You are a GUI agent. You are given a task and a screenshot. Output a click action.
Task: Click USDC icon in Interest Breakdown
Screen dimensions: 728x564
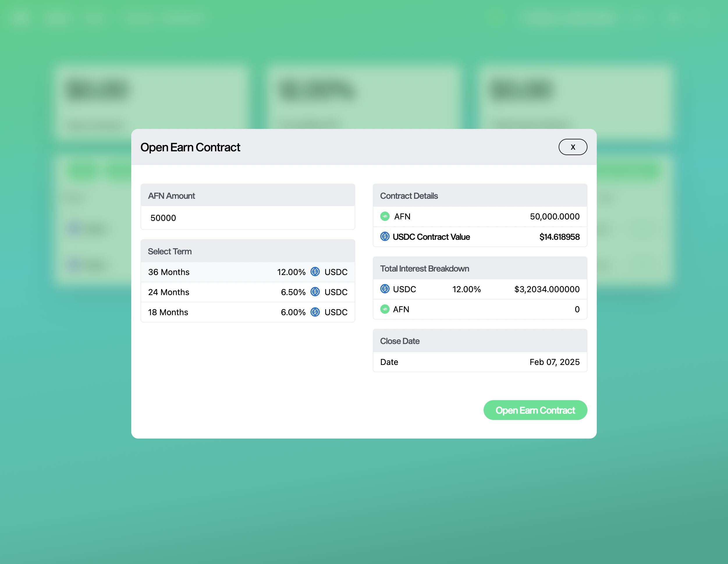click(385, 289)
